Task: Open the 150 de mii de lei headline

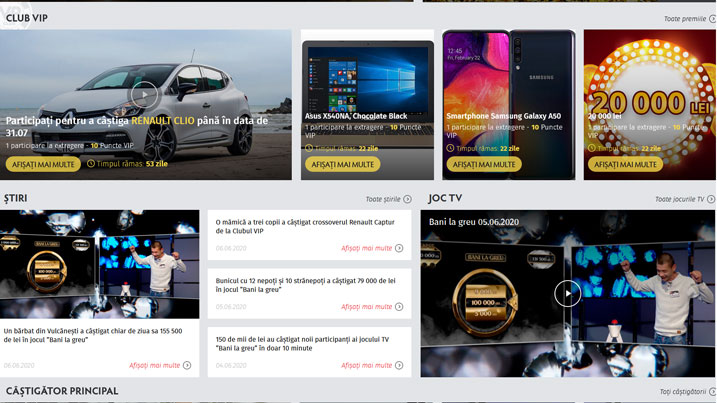Action: pyautogui.click(x=302, y=344)
